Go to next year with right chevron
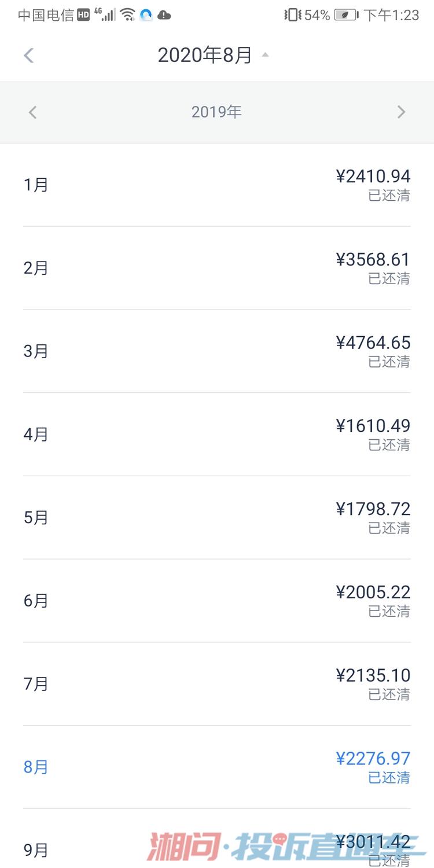The height and width of the screenshot is (868, 434). (401, 112)
